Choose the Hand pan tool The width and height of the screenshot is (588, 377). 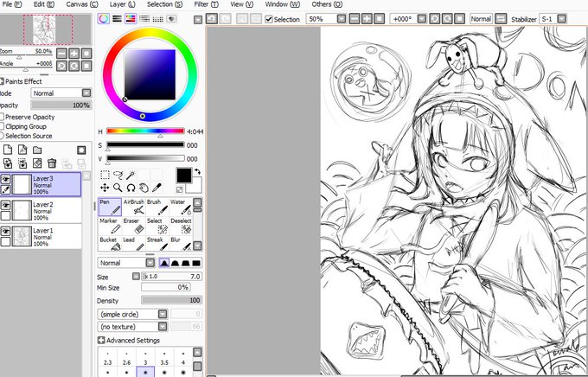144,188
